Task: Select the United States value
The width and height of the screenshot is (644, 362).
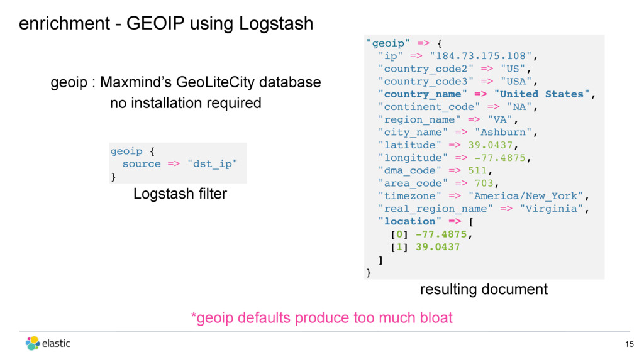Action: [541, 94]
